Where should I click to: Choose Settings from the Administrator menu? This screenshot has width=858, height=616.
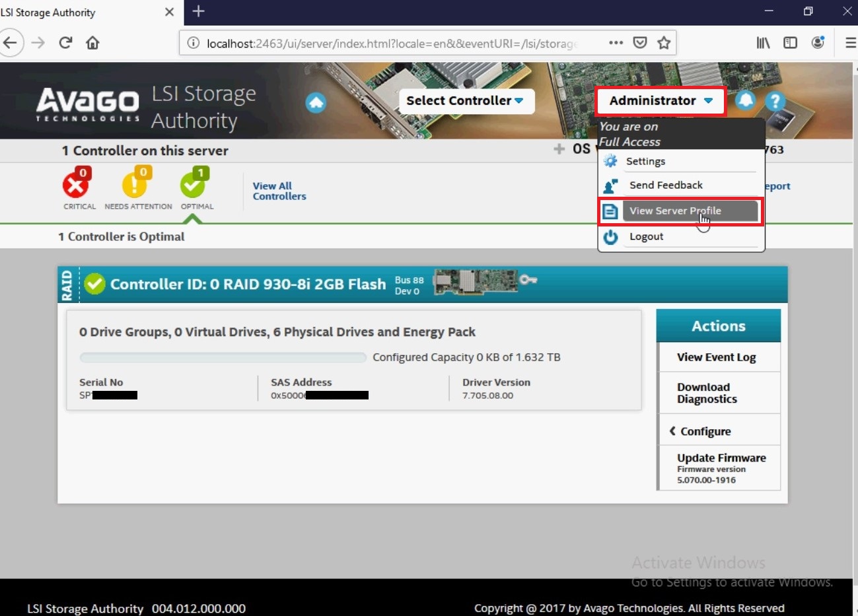coord(645,161)
